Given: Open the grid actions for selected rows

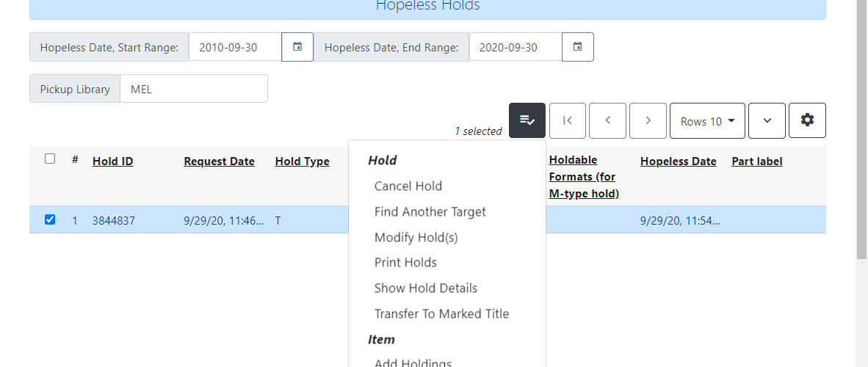Looking at the screenshot, I should point(527,120).
